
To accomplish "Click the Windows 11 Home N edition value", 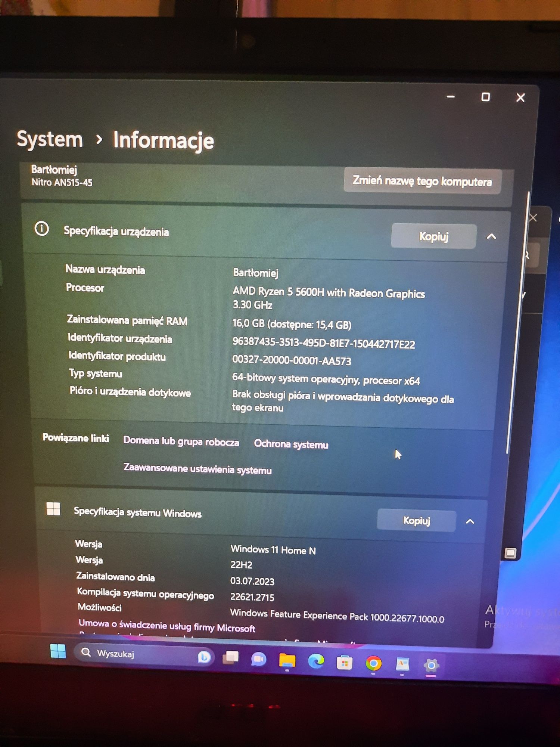I will [273, 549].
